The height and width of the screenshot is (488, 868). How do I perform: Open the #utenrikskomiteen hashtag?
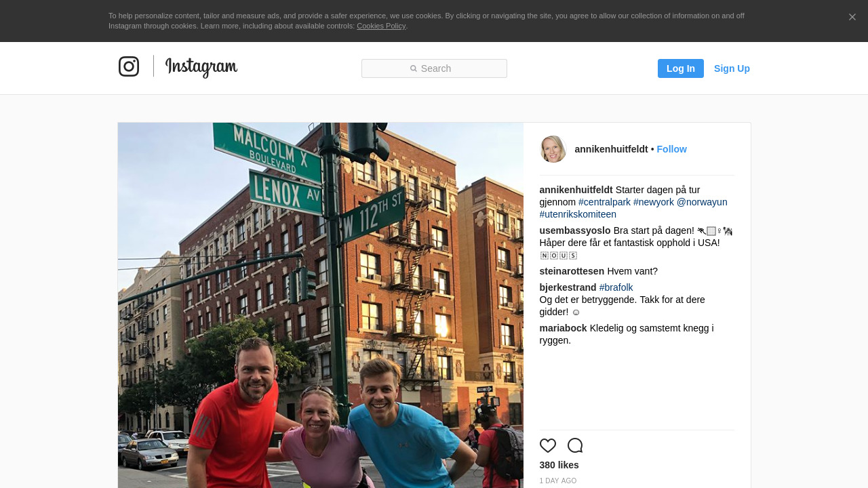578,214
